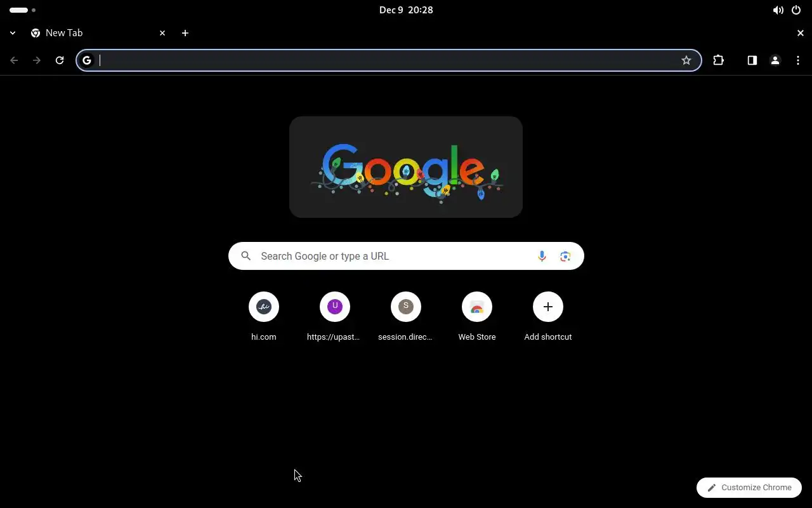The height and width of the screenshot is (508, 812).
Task: Click the magnifier icon in search box
Action: coord(246,256)
